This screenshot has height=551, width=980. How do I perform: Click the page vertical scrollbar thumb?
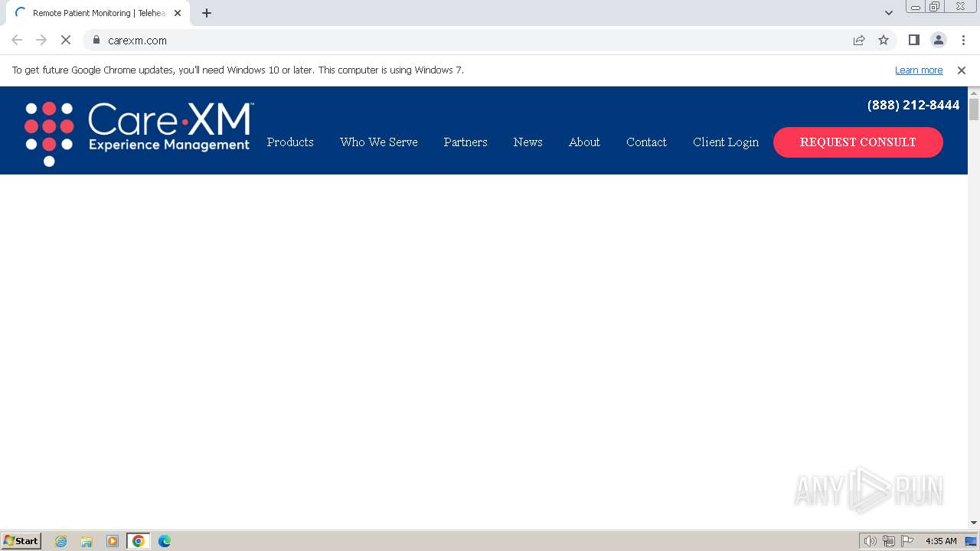click(974, 109)
